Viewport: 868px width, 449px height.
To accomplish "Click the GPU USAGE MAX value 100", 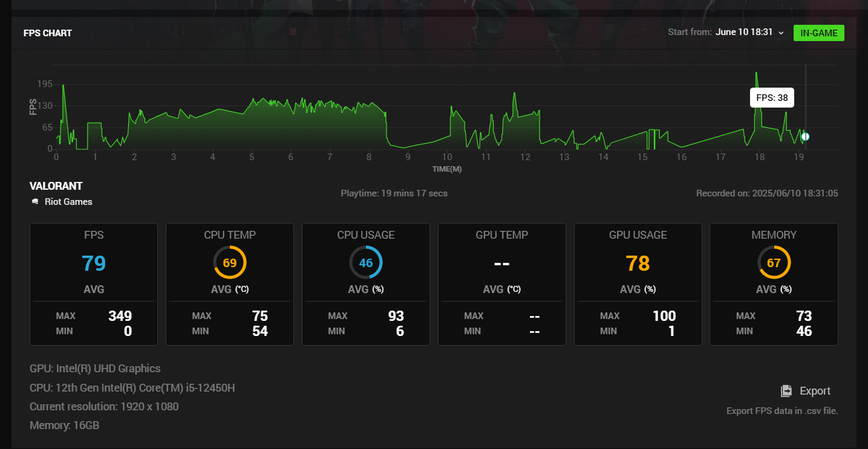I will coord(664,316).
